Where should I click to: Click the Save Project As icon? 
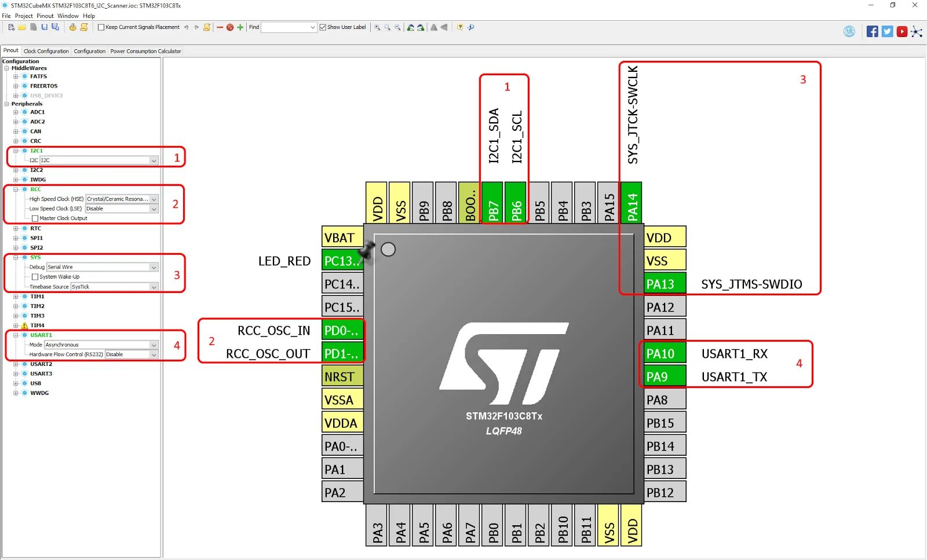(x=55, y=27)
